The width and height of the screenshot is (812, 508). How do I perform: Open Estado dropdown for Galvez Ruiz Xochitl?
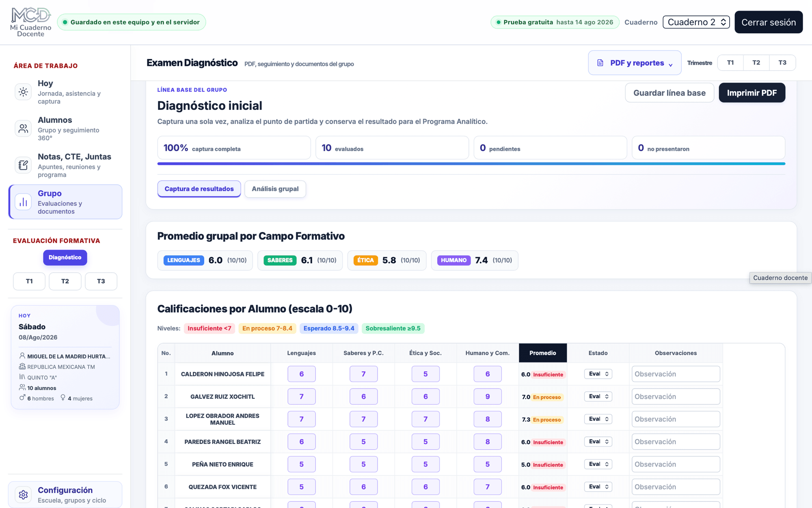[598, 397]
